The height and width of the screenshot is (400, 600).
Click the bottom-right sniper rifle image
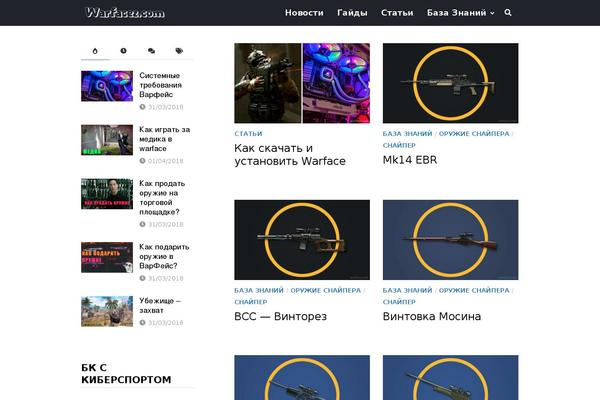450,377
